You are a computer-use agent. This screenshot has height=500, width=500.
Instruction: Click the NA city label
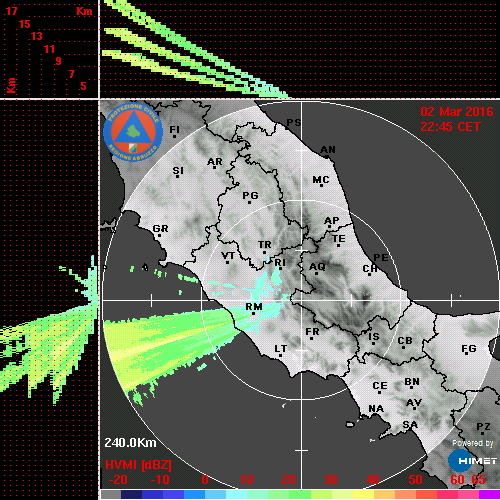pyautogui.click(x=376, y=409)
